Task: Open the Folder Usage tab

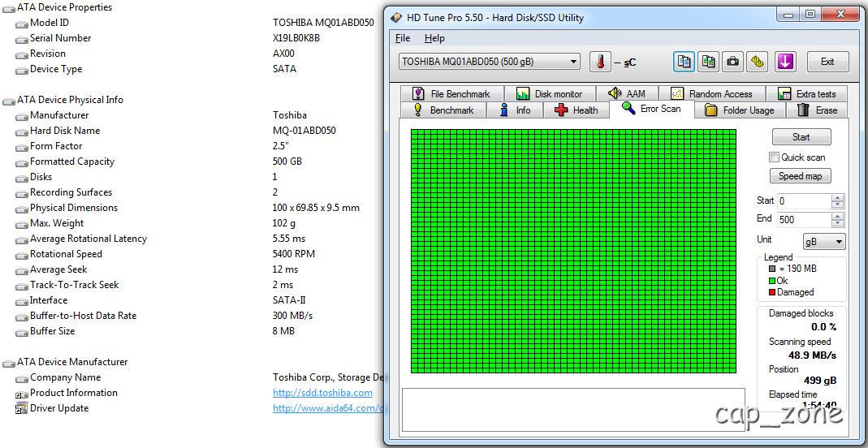Action: [x=741, y=110]
